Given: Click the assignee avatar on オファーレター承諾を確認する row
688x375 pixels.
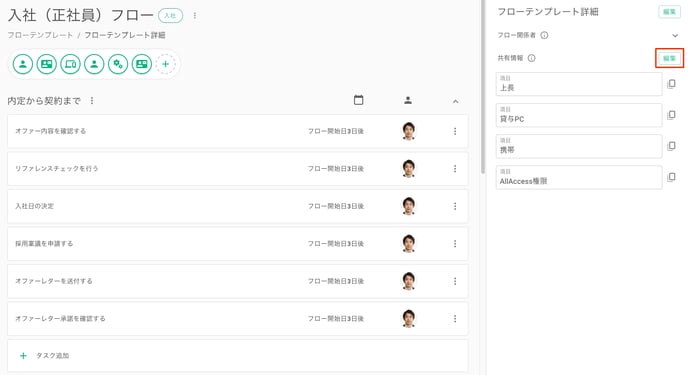Looking at the screenshot, I should [408, 319].
